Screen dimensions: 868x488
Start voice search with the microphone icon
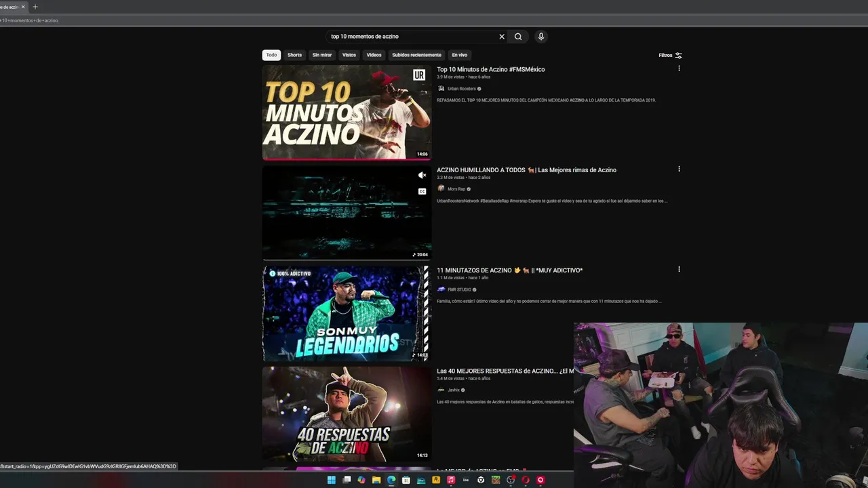540,37
